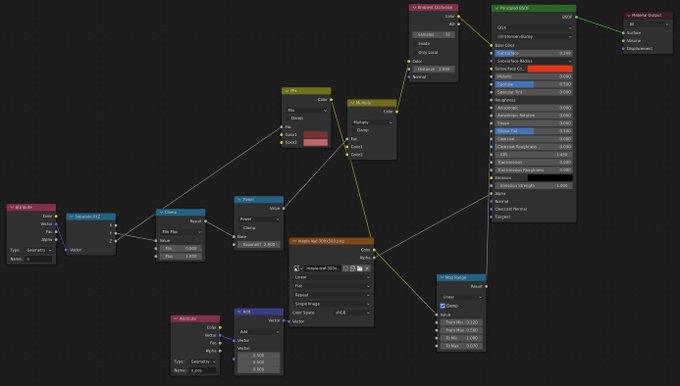Click the To Max field in Map Range node
680x386 pixels.
(461, 346)
